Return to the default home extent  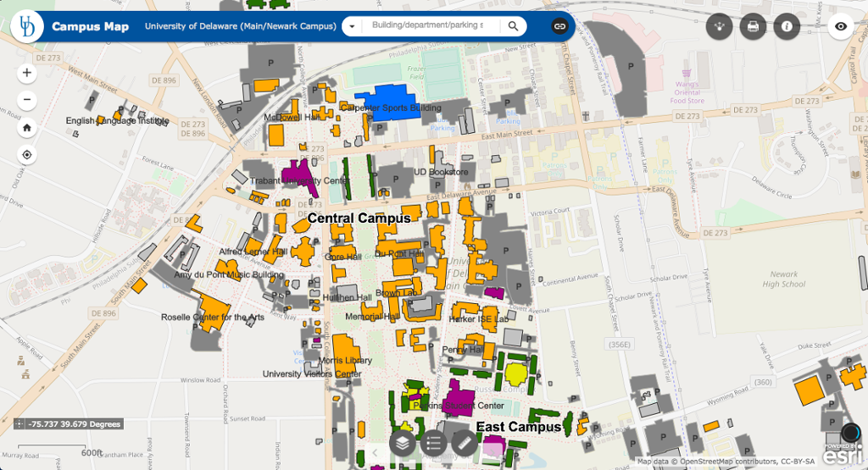(26, 128)
